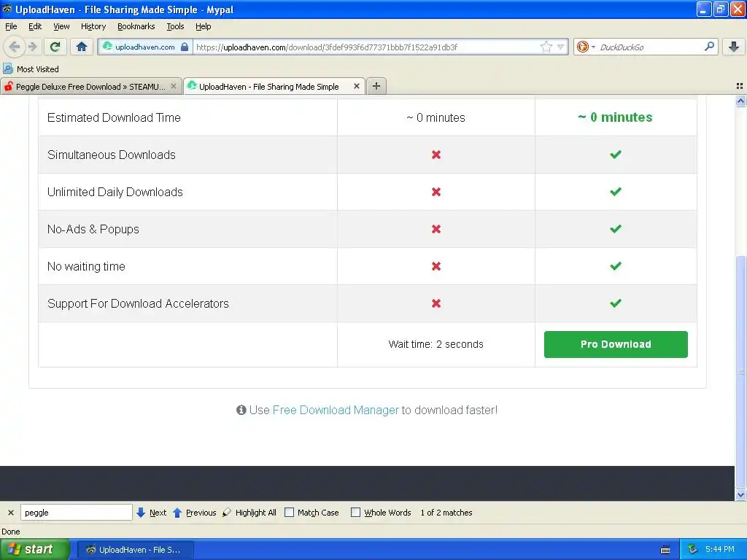Close the UploadHaven tab

356,86
